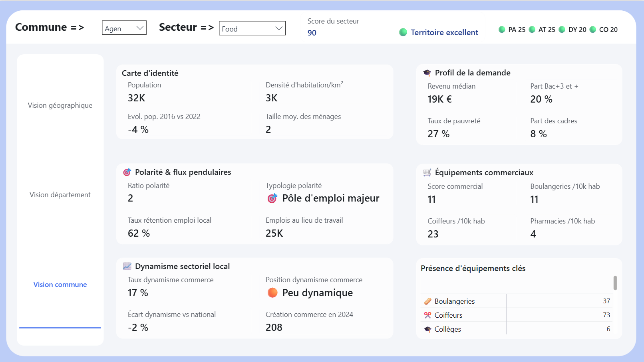Click the orange dot beside Peu dynamique

272,293
